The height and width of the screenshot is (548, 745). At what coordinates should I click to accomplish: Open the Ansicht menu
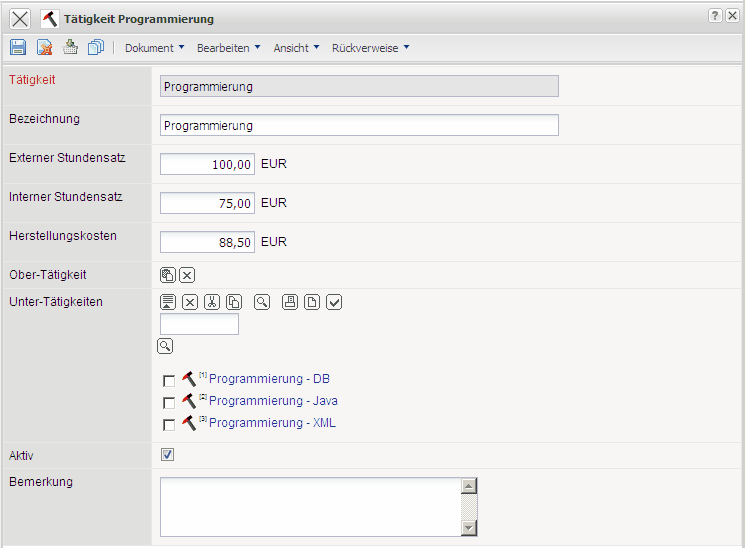coord(296,48)
